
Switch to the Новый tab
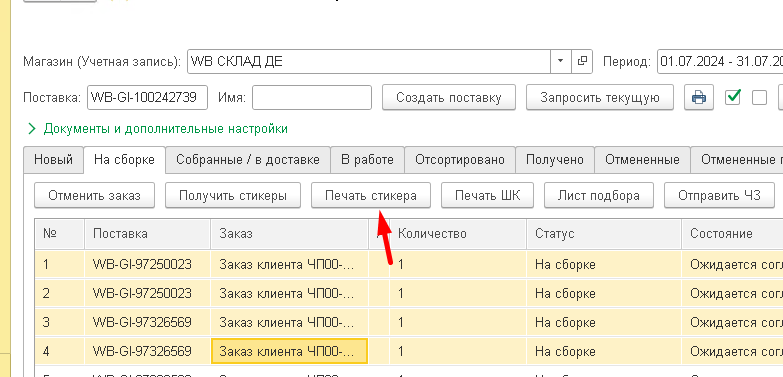point(53,160)
